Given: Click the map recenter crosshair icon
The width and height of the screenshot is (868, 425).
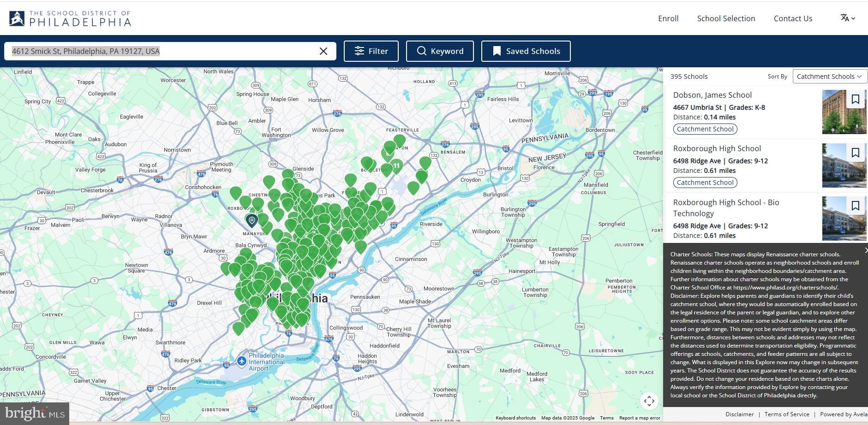Looking at the screenshot, I should point(649,401).
